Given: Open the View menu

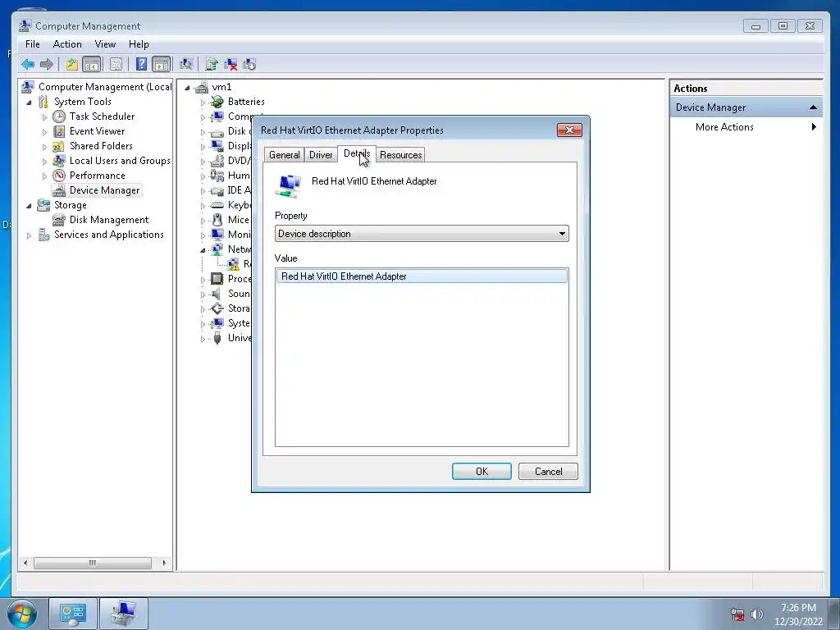Looking at the screenshot, I should [x=105, y=44].
